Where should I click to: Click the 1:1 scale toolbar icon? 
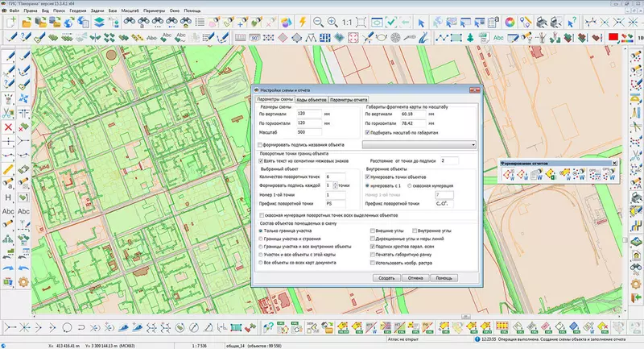click(345, 23)
